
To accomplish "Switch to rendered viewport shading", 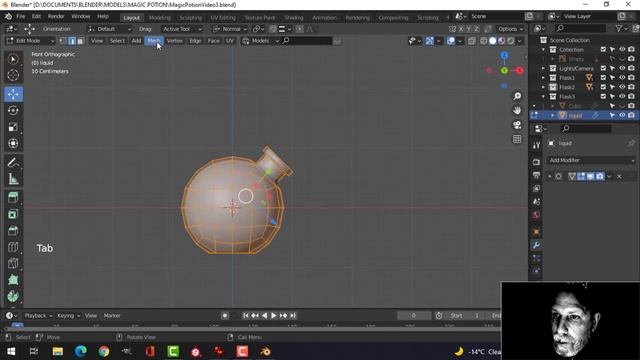I will click(x=511, y=41).
